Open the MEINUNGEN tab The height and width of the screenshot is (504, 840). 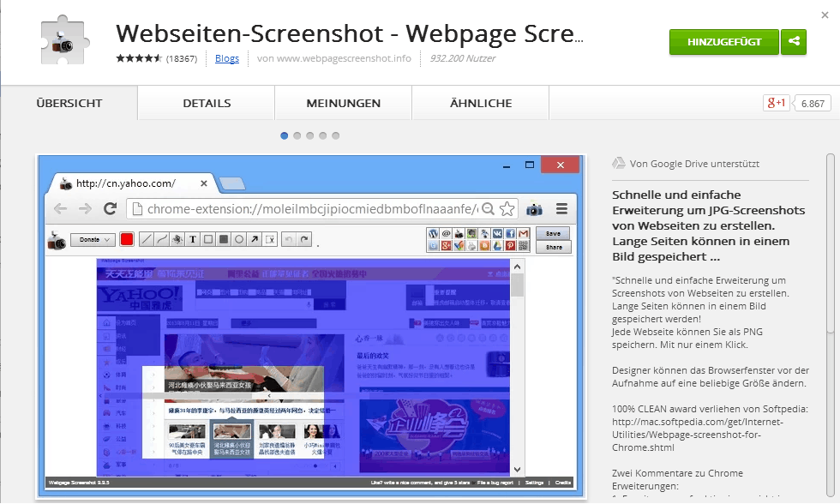pyautogui.click(x=344, y=103)
